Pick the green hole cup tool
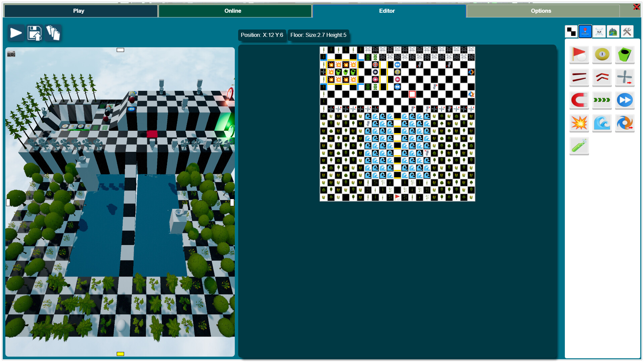644x362 pixels. pos(625,55)
